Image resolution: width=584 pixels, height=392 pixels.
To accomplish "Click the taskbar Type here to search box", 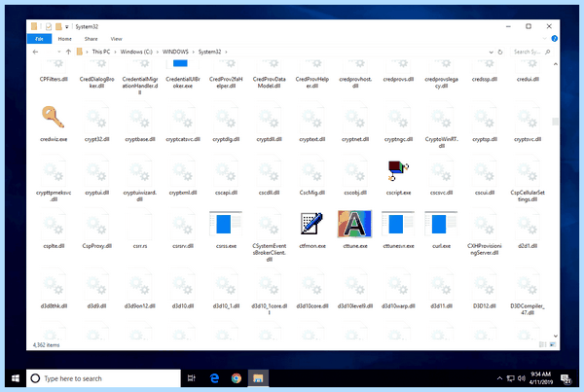I will click(103, 378).
